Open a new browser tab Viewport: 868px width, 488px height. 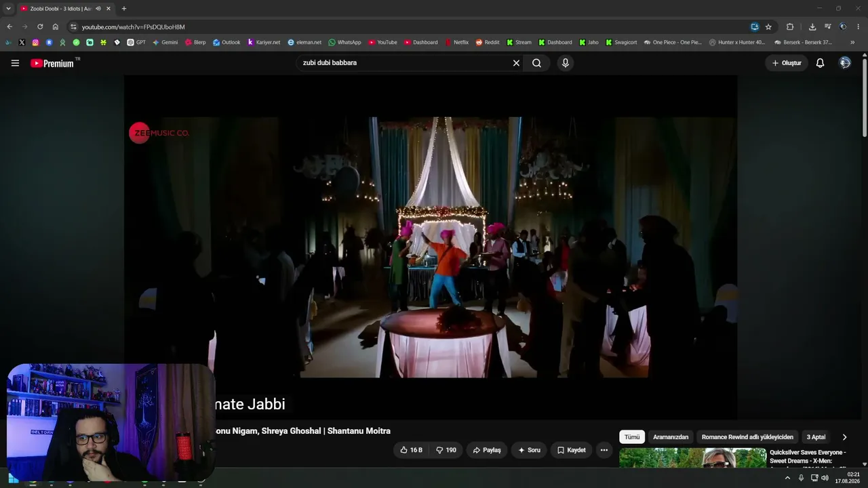(123, 9)
